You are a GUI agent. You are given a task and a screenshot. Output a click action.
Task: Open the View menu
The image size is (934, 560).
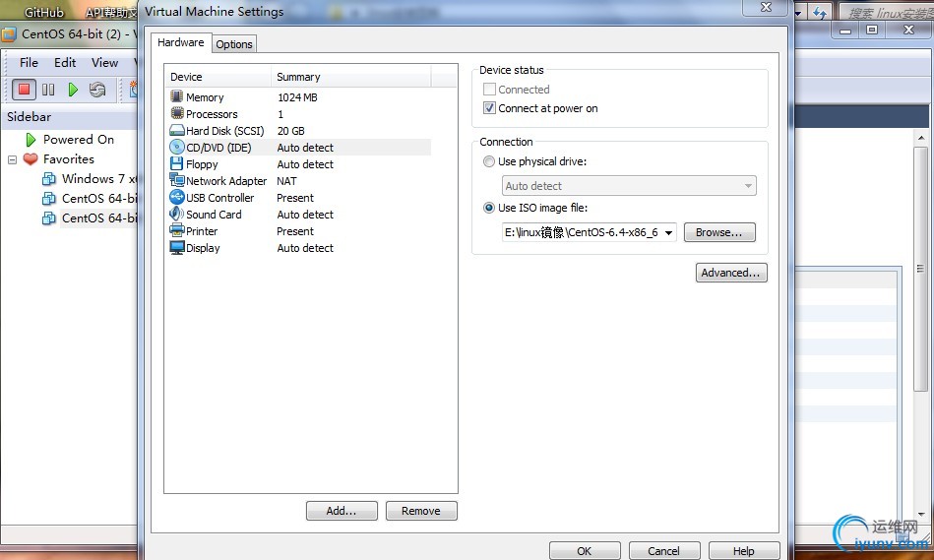tap(104, 63)
